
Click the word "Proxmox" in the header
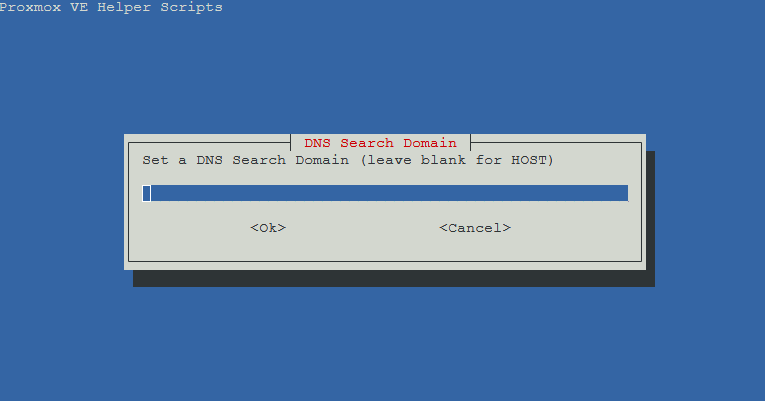(30, 7)
